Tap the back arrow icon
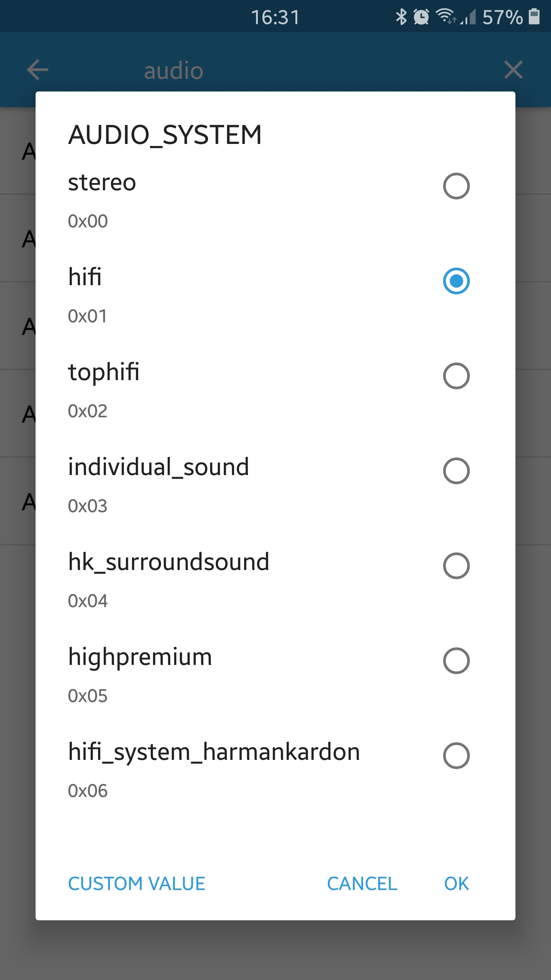Image resolution: width=551 pixels, height=980 pixels. [37, 70]
